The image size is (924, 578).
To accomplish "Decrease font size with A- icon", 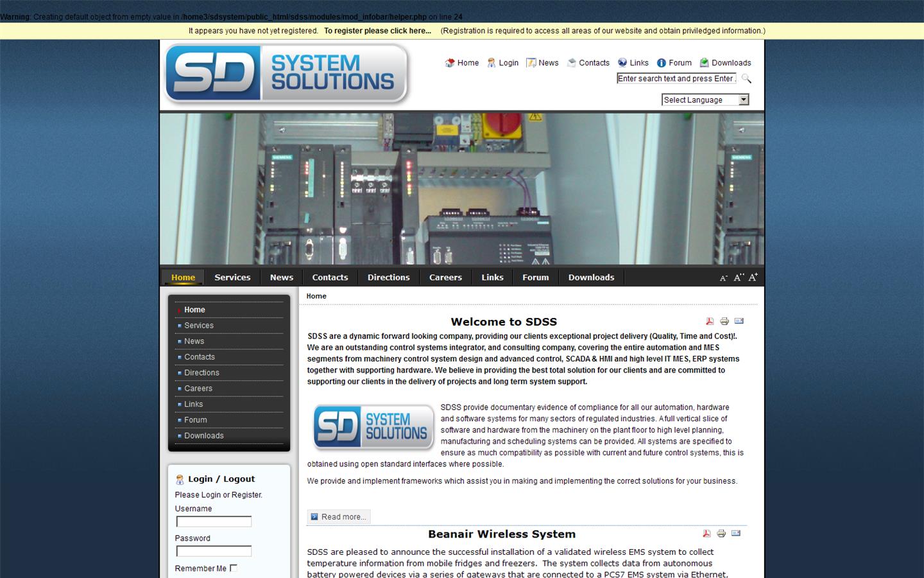I will [x=723, y=278].
